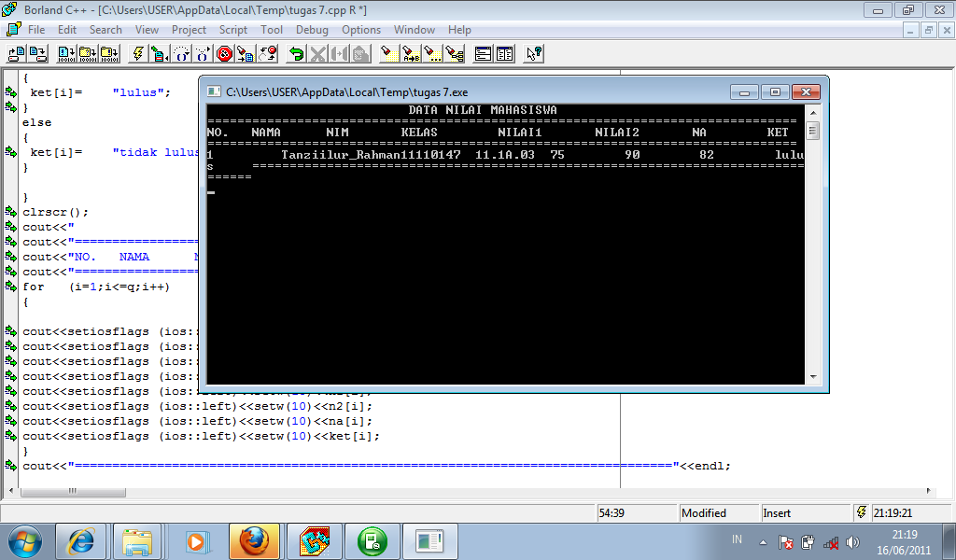Open the Options menu
Image resolution: width=956 pixels, height=560 pixels.
tap(361, 30)
